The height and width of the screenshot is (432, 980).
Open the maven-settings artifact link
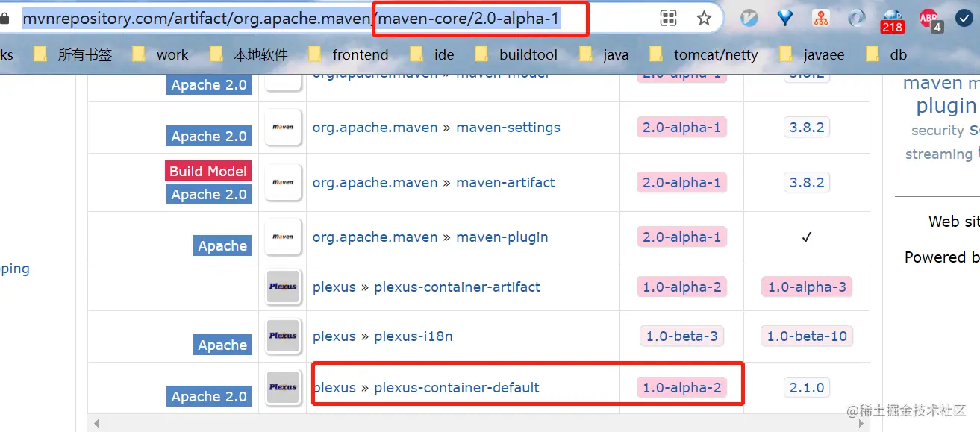508,128
